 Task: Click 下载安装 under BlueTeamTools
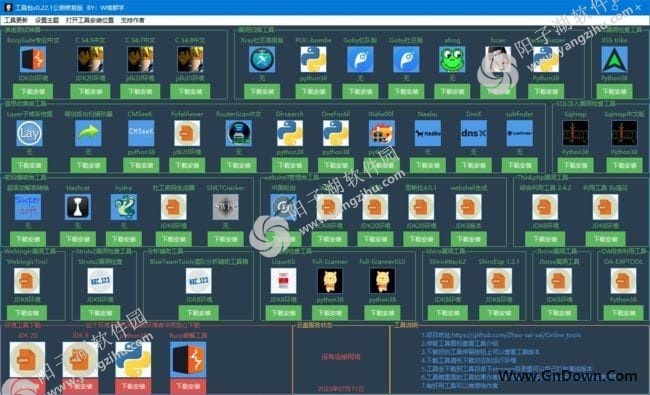point(199,313)
